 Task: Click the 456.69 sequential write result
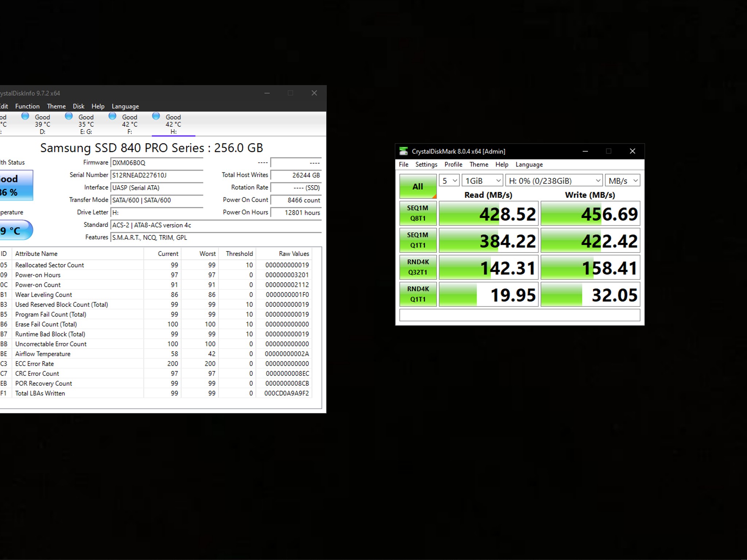[590, 213]
